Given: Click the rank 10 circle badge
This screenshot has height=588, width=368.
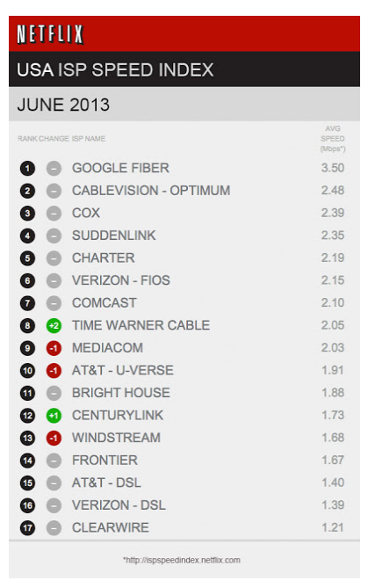Looking at the screenshot, I should [x=27, y=371].
